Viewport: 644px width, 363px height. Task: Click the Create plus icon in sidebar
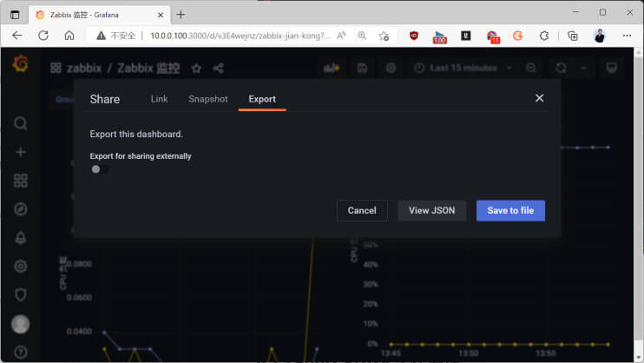21,152
